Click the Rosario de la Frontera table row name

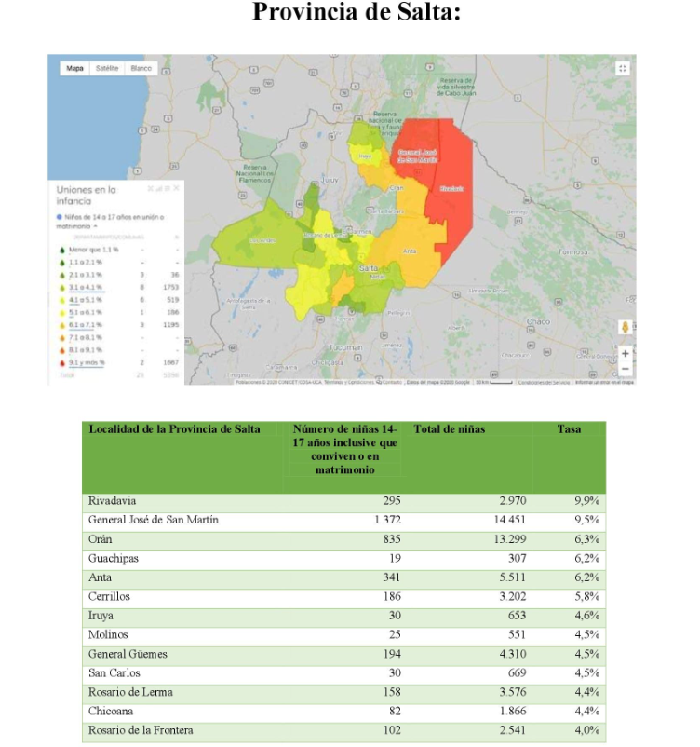[x=141, y=730]
